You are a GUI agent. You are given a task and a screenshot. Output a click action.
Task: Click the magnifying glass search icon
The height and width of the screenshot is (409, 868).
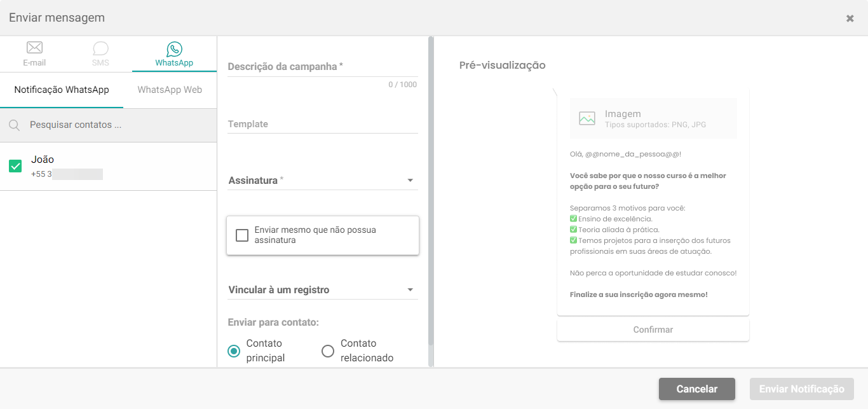(14, 125)
